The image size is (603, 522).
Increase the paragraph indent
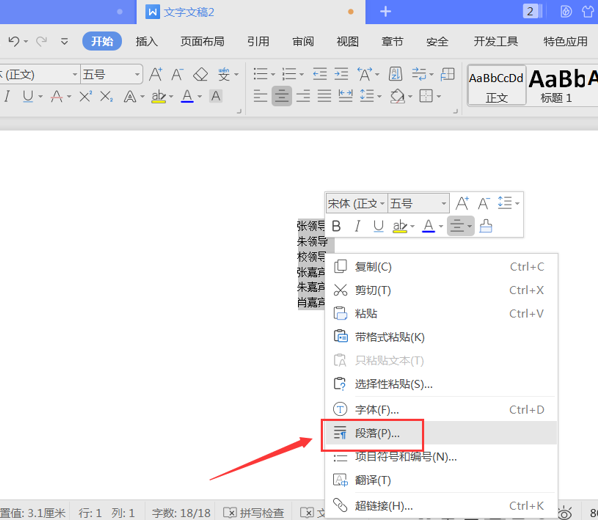tap(341, 73)
